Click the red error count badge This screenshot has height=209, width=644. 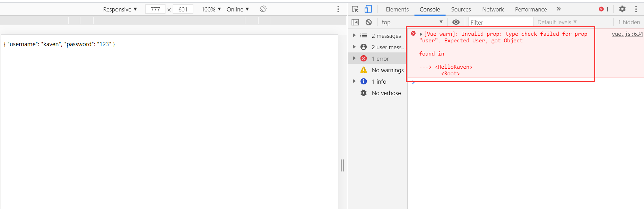coord(604,9)
